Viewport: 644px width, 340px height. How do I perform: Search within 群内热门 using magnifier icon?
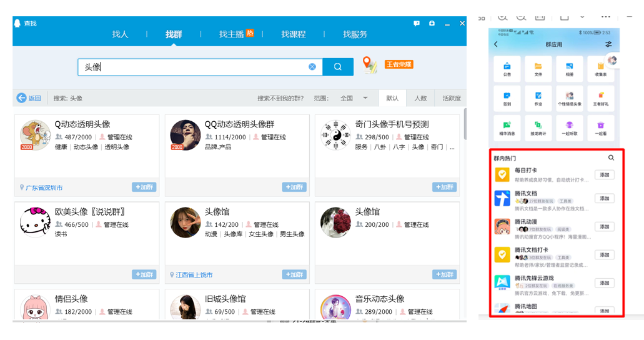pos(611,158)
